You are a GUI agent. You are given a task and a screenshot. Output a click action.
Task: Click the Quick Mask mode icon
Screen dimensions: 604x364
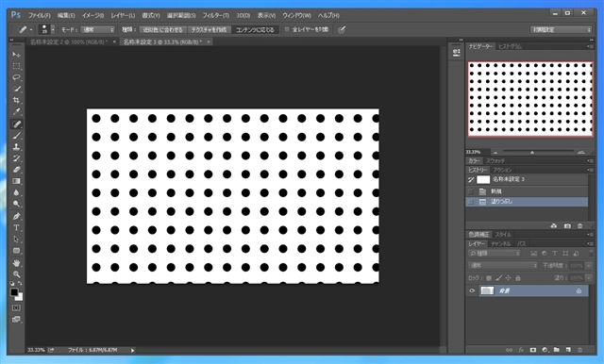pos(16,307)
